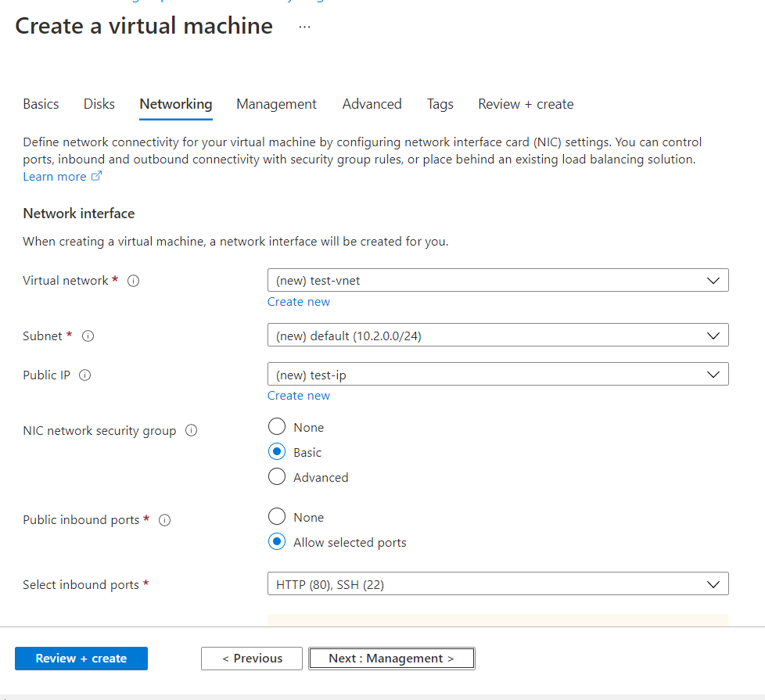Open the Select inbound ports dropdown
The image size is (765, 700).
[x=497, y=584]
